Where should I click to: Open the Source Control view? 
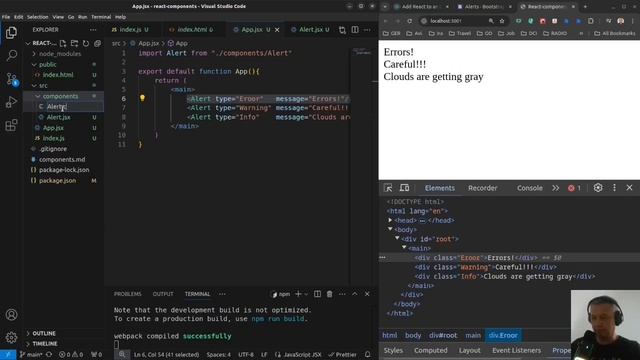11,79
